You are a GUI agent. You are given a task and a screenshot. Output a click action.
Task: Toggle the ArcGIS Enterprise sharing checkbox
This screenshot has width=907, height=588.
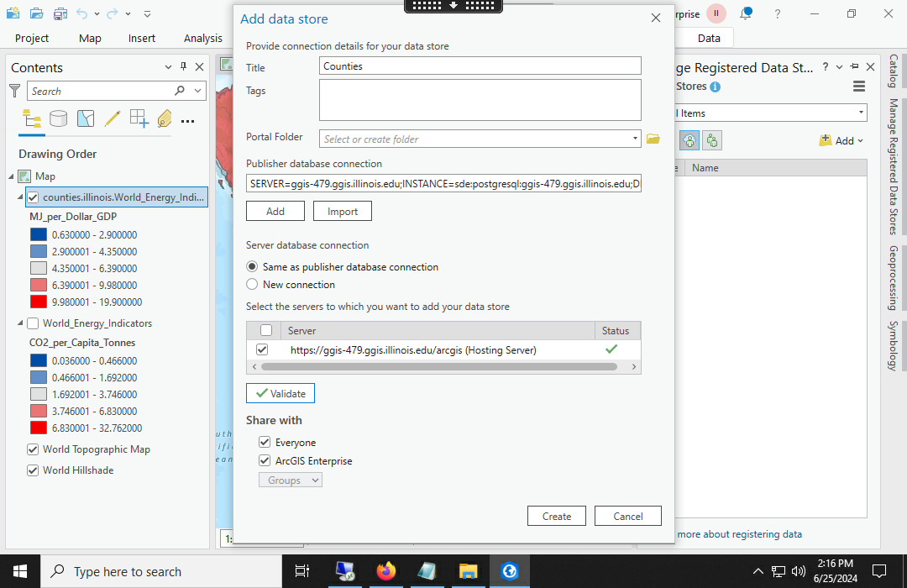coord(265,461)
